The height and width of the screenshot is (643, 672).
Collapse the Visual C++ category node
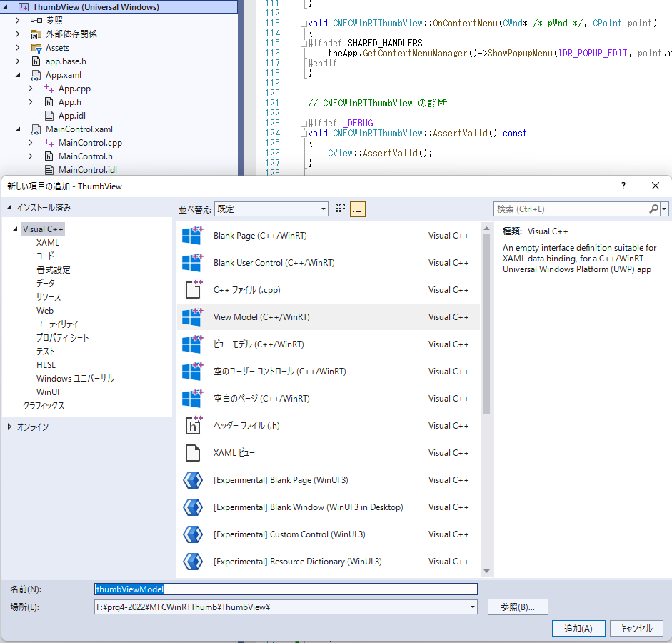[15, 229]
